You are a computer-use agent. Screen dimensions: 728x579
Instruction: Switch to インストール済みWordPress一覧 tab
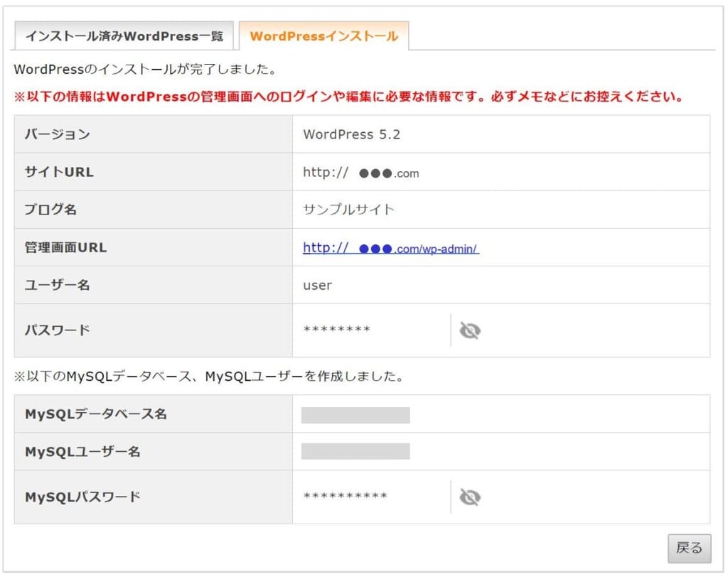(124, 36)
